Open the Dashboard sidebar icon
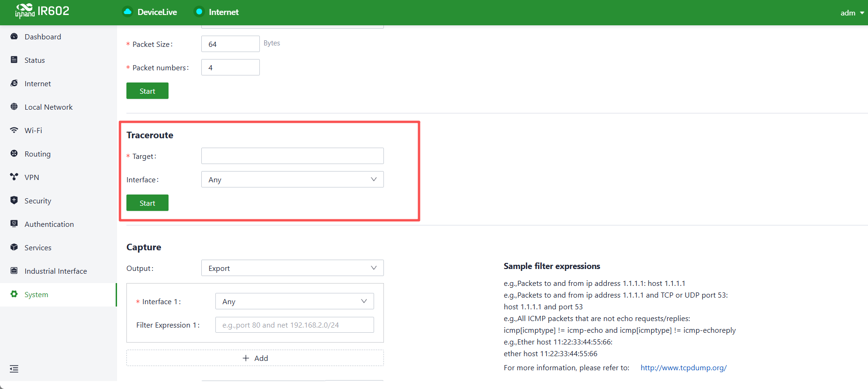868x389 pixels. tap(14, 37)
